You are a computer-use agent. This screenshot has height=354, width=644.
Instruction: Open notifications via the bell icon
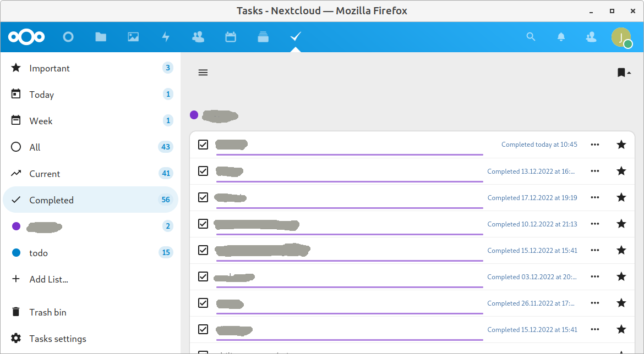(560, 37)
